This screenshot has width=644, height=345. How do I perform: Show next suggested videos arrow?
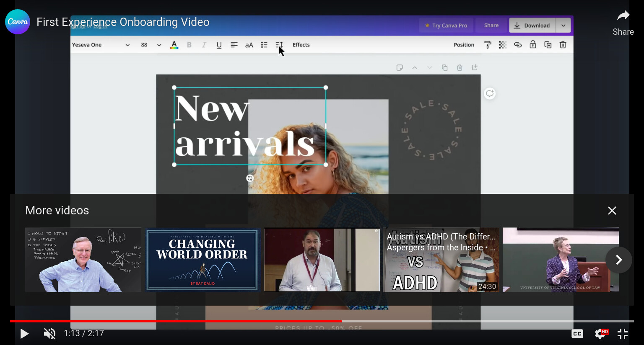(619, 260)
